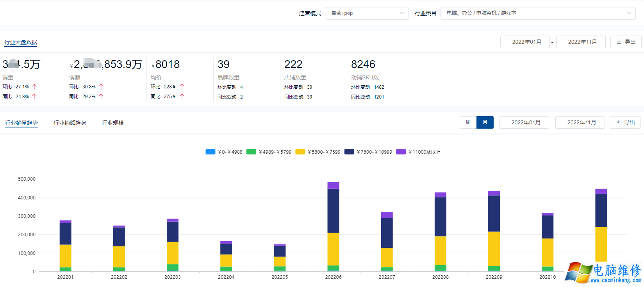
Task: Click the 202206 stacked bar
Action: coord(333,226)
